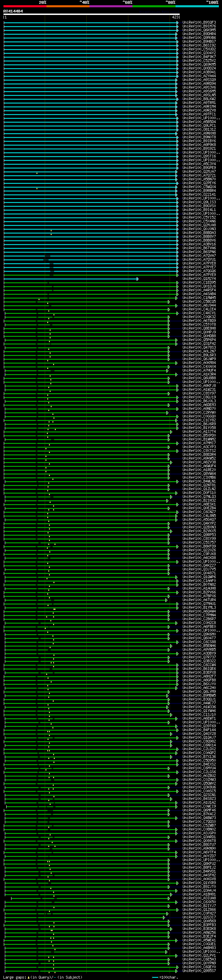Click the UniRef100_A9TFC1 label
The width and height of the screenshot is (222, 980).
pos(199,114)
